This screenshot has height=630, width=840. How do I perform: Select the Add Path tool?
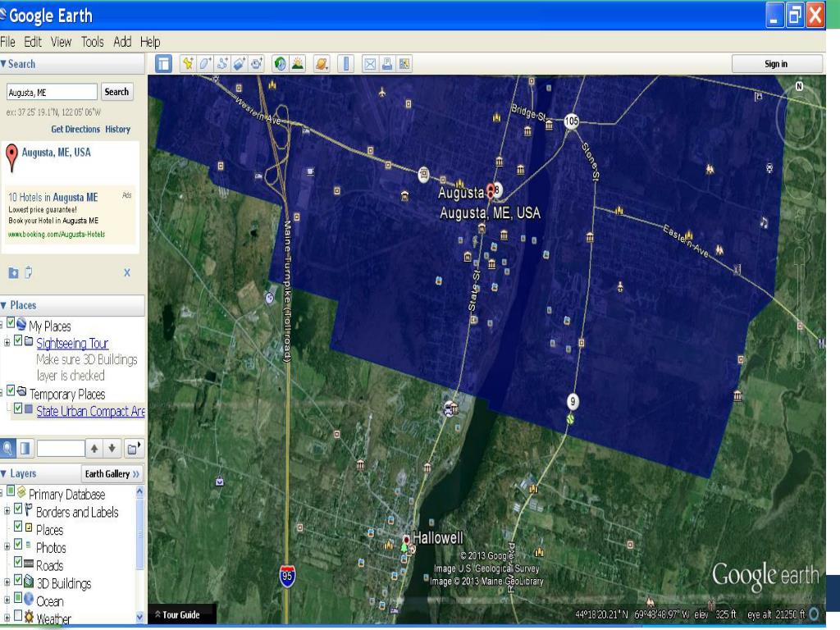coord(221,64)
